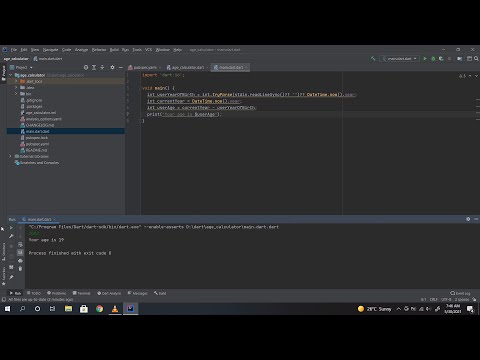Go to previous highlighted problem arrow in editor
This screenshot has height=360, width=480.
470,76
